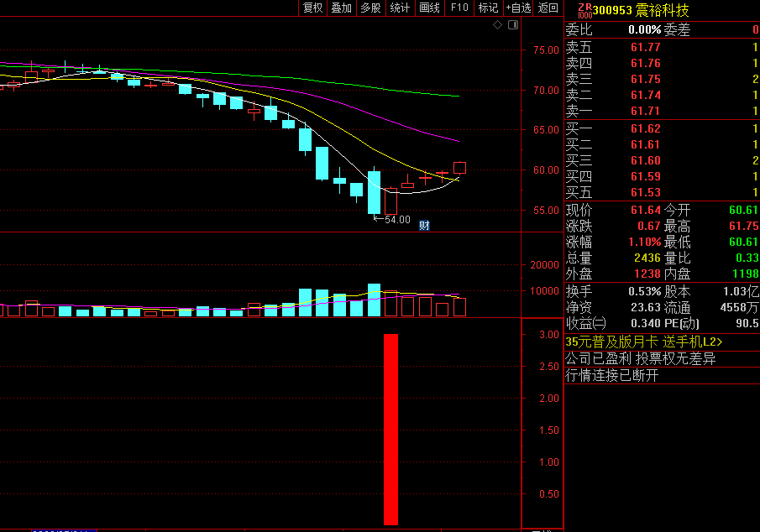Click the 复权 toolbar button
The width and height of the screenshot is (760, 532).
tap(312, 8)
